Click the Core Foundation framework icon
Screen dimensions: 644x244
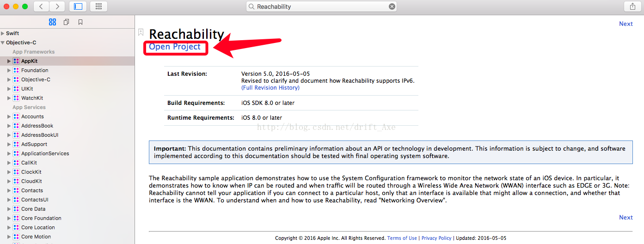tap(16, 218)
